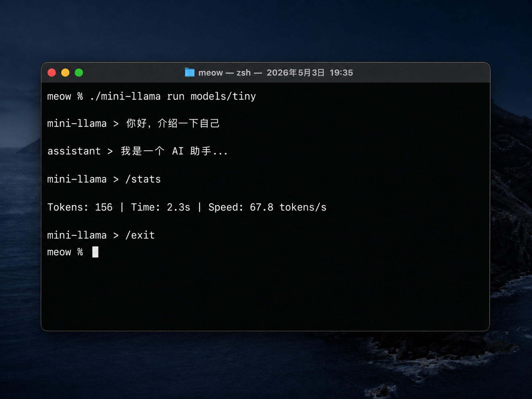Click the '/stats' command text
532x399 pixels.
tap(143, 179)
